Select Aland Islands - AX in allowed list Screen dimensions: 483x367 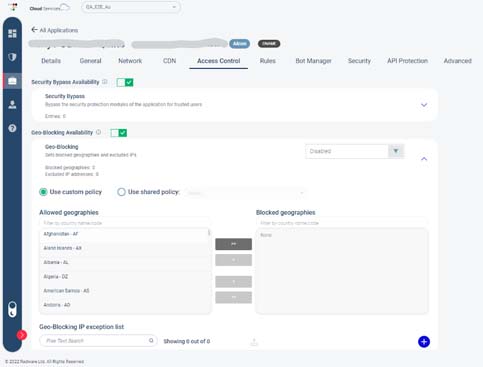tap(124, 248)
